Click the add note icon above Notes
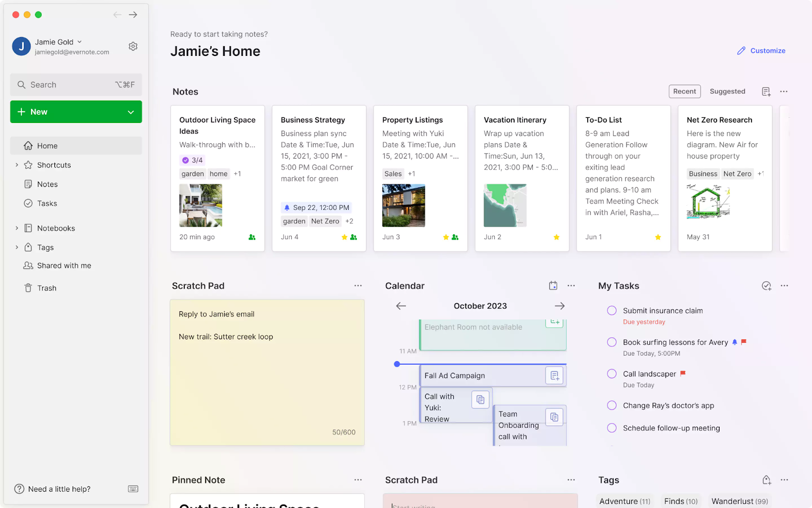Viewport: 812px width, 508px height. (x=766, y=91)
